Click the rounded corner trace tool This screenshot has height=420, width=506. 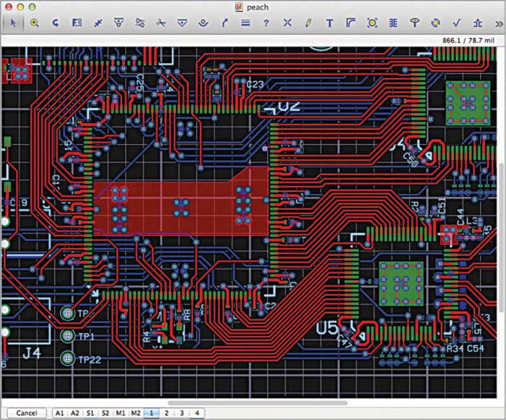[351, 23]
